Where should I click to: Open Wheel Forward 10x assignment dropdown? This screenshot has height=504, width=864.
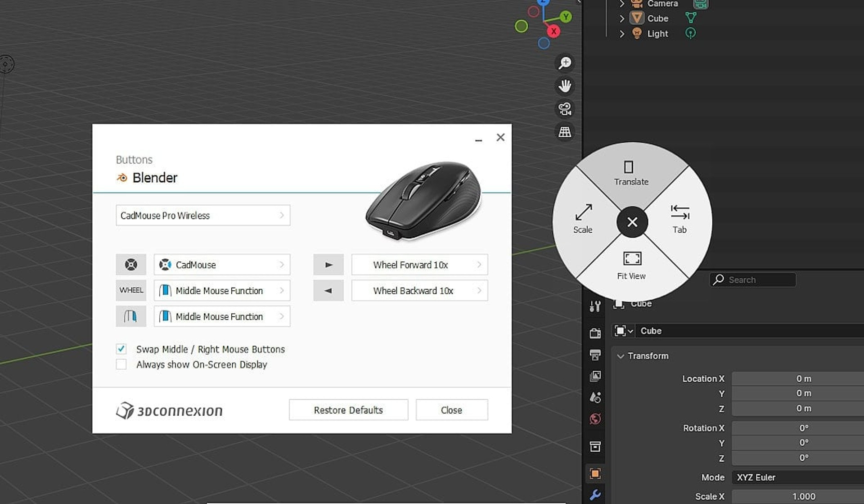click(419, 265)
